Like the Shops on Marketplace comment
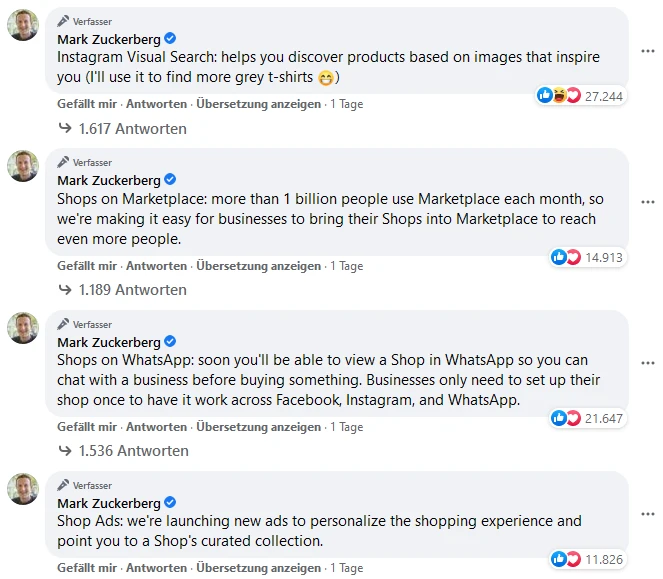The height and width of the screenshot is (579, 663). click(x=88, y=266)
